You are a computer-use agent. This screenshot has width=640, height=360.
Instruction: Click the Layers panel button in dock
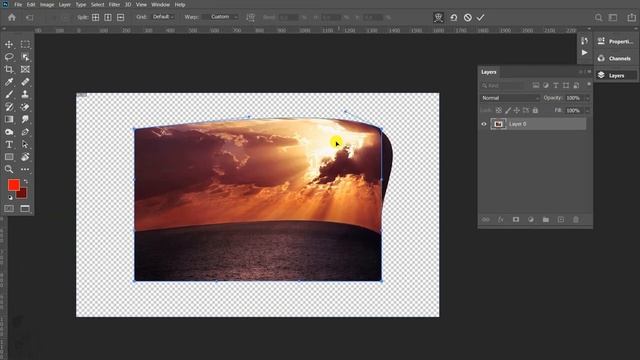point(616,76)
